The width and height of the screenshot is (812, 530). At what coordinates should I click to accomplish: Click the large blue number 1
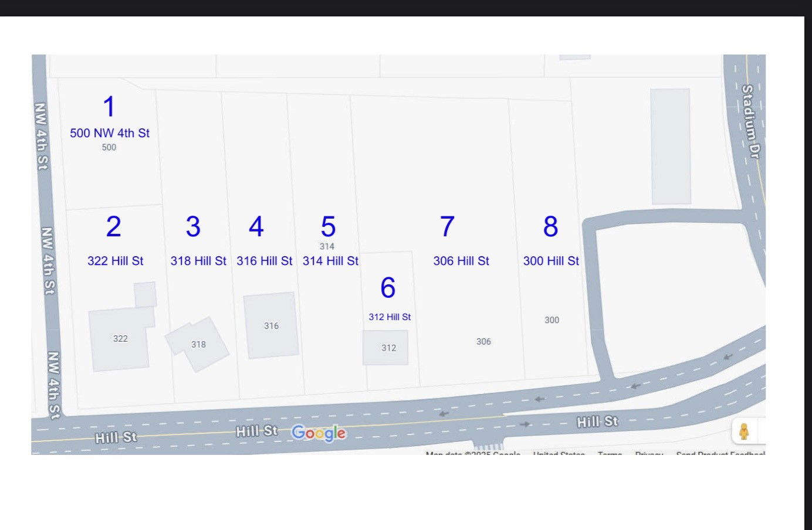109,107
